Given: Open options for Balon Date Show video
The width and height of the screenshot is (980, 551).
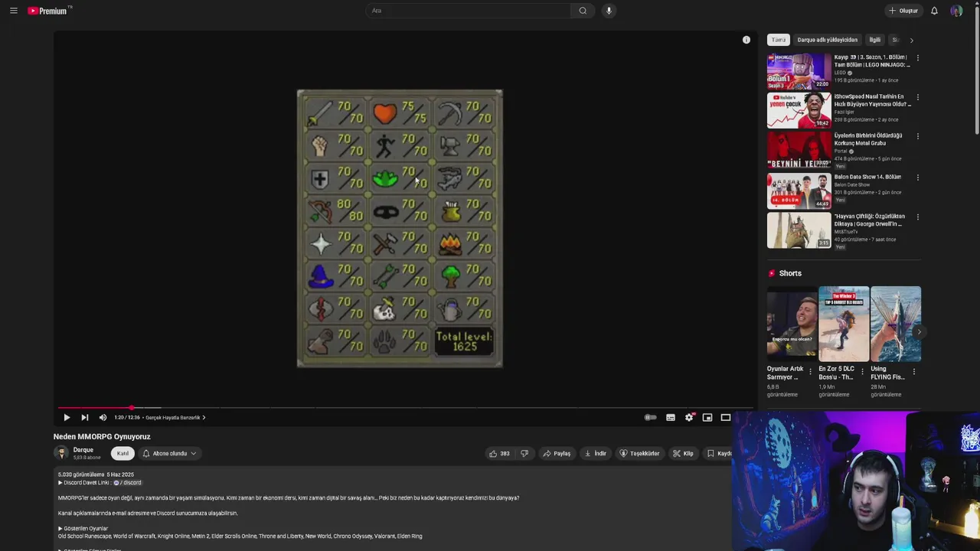Looking at the screenshot, I should (x=917, y=178).
